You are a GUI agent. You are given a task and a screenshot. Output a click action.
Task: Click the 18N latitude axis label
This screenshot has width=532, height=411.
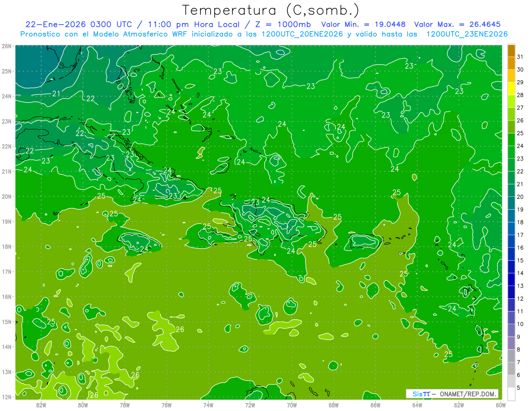tap(7, 247)
